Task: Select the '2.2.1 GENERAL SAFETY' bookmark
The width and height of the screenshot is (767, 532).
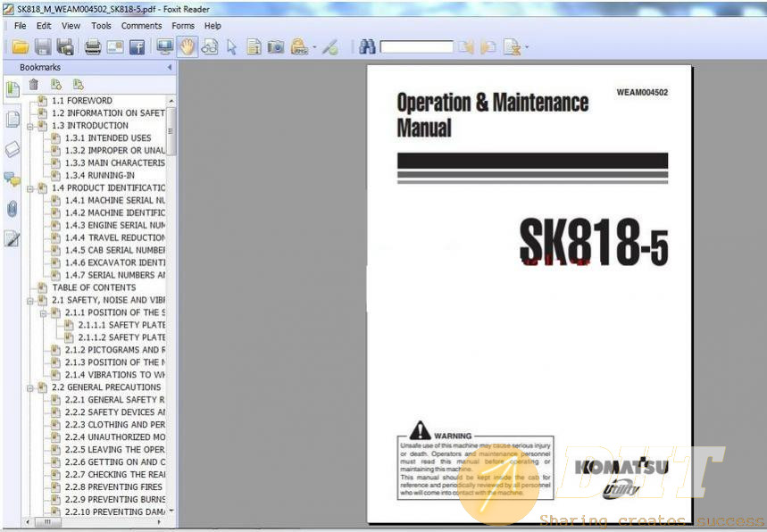Action: coord(115,400)
